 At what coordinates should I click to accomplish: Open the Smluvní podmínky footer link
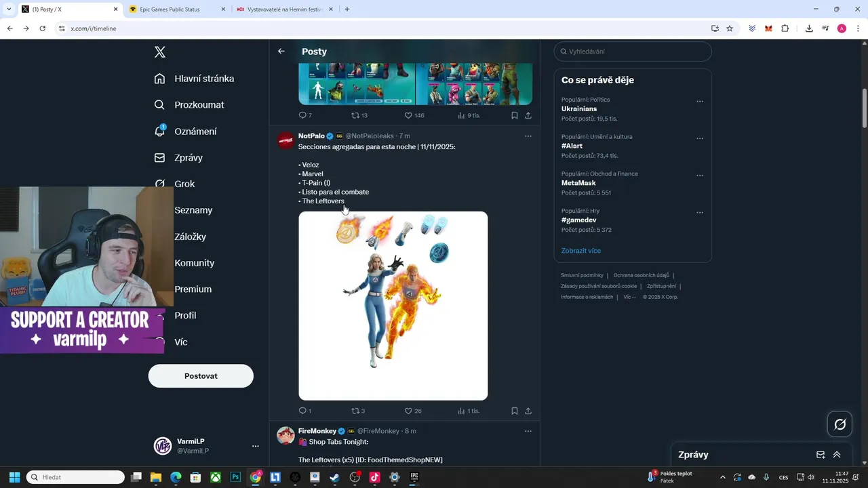(x=582, y=275)
